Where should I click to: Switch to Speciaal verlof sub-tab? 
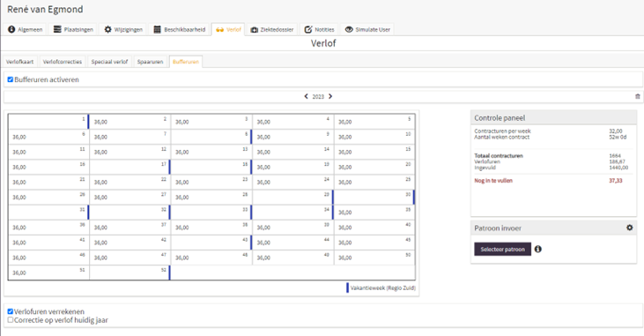click(x=109, y=62)
